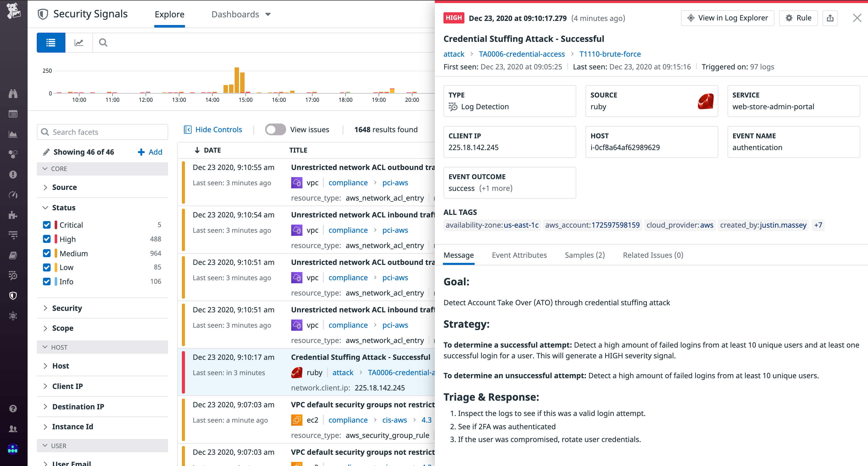Open the Notebooks icon in sidebar

tap(13, 255)
